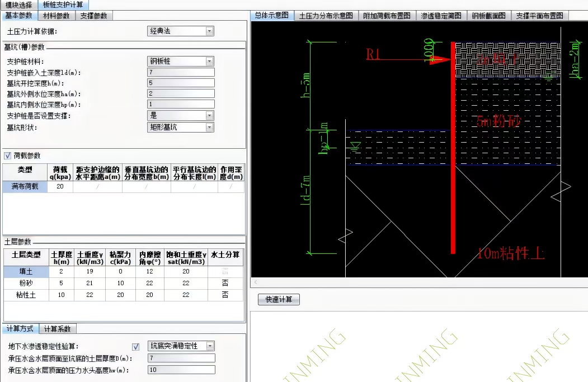The height and width of the screenshot is (382, 588).
Task: Select the 满布荷载 load type cell
Action: [25, 187]
